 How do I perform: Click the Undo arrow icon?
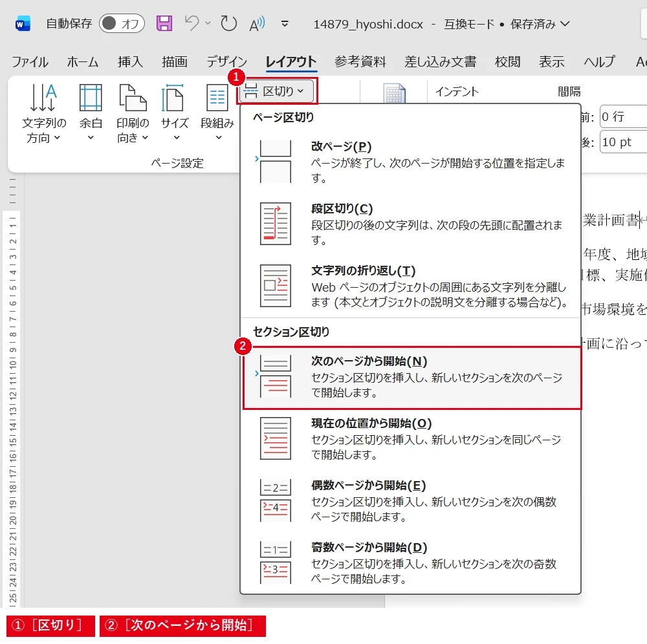pyautogui.click(x=192, y=23)
